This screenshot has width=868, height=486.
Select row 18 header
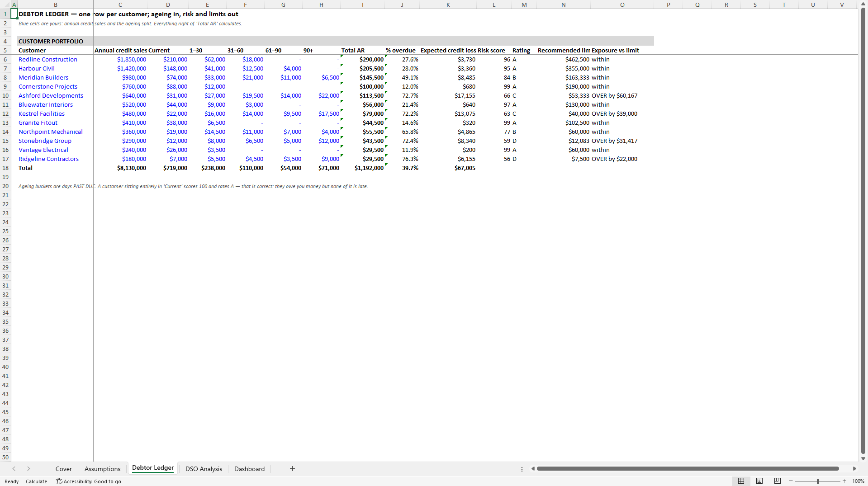click(5, 168)
